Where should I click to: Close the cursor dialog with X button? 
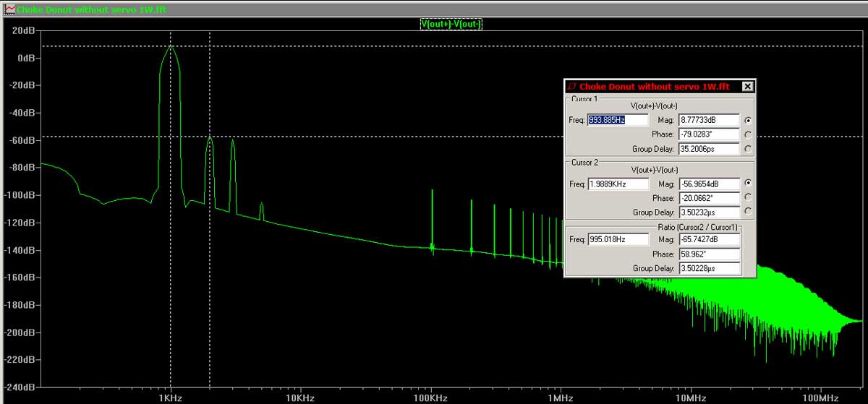coord(748,87)
